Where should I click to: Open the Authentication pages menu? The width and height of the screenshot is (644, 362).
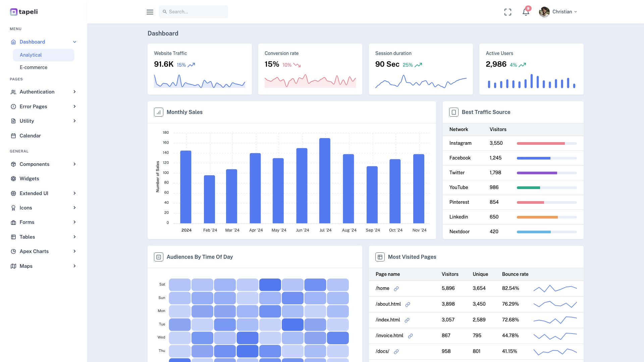(37, 92)
